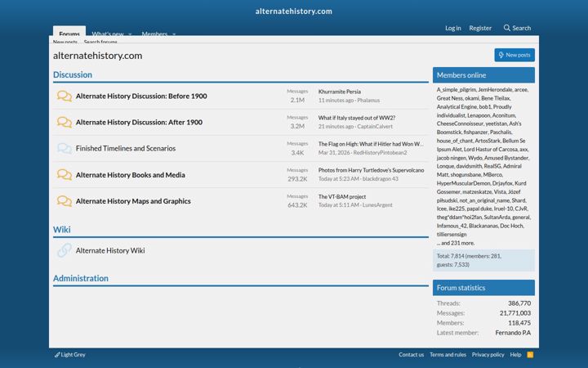Click the New posts button

click(514, 55)
